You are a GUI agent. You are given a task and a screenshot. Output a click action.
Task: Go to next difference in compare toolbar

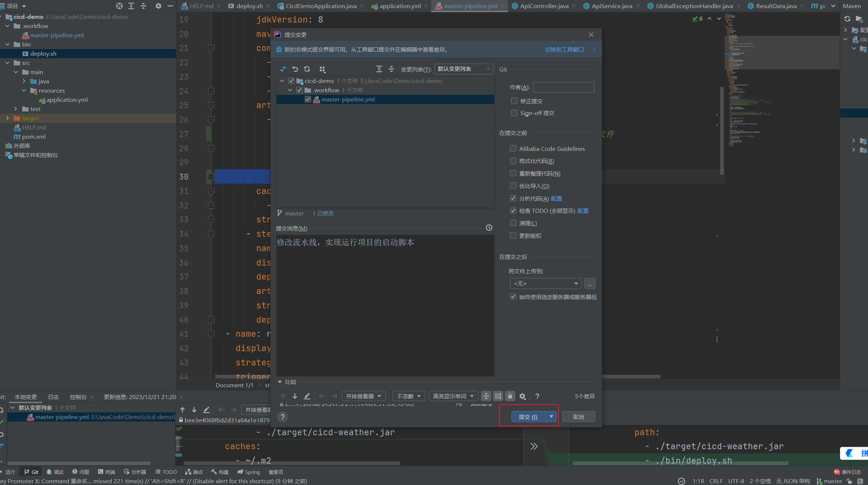coord(295,396)
